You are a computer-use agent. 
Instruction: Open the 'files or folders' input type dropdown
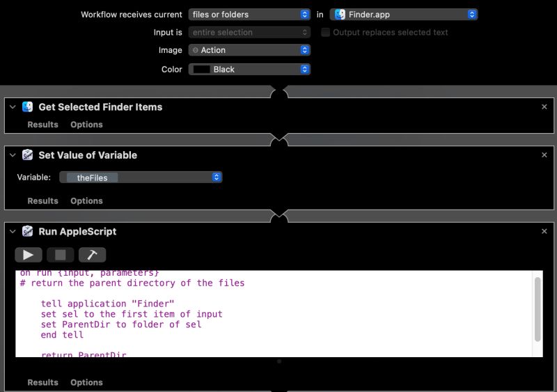coord(249,15)
